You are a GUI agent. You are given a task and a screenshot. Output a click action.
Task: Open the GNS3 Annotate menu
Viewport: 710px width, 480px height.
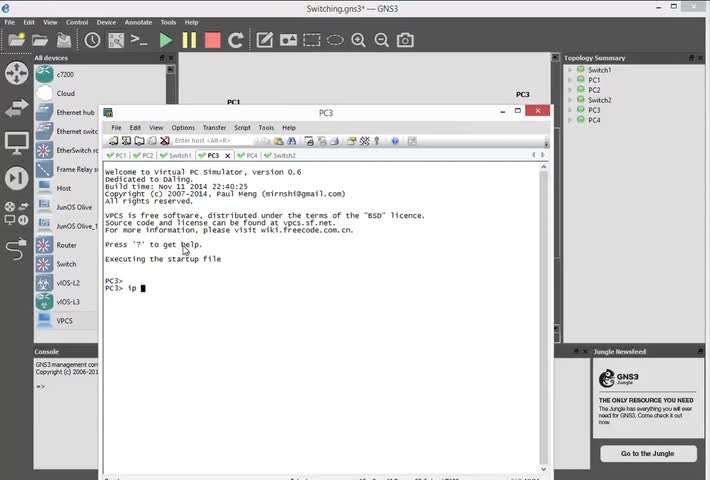pos(138,22)
